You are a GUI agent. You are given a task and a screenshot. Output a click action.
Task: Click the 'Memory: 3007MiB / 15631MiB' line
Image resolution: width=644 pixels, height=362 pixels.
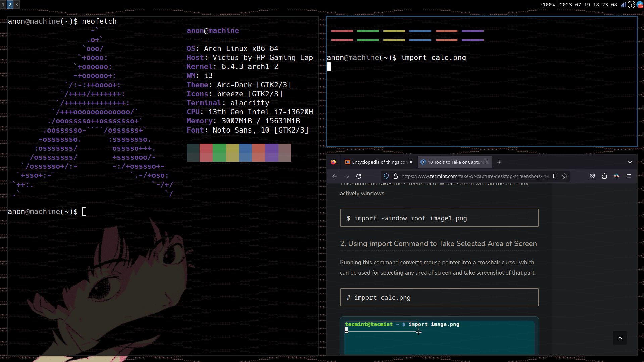243,121
